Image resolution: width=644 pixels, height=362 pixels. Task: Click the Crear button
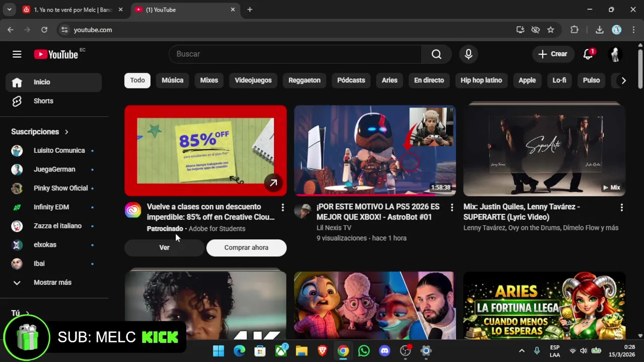click(553, 54)
